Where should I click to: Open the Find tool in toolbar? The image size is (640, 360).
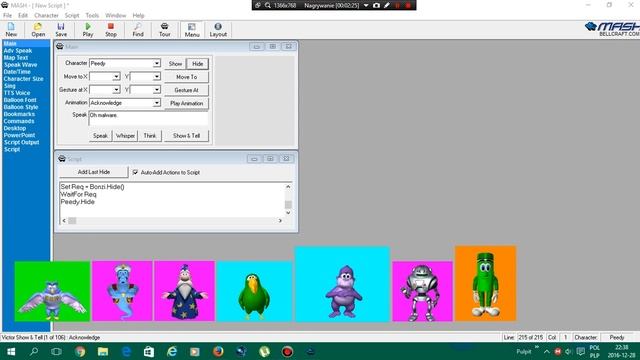138,30
